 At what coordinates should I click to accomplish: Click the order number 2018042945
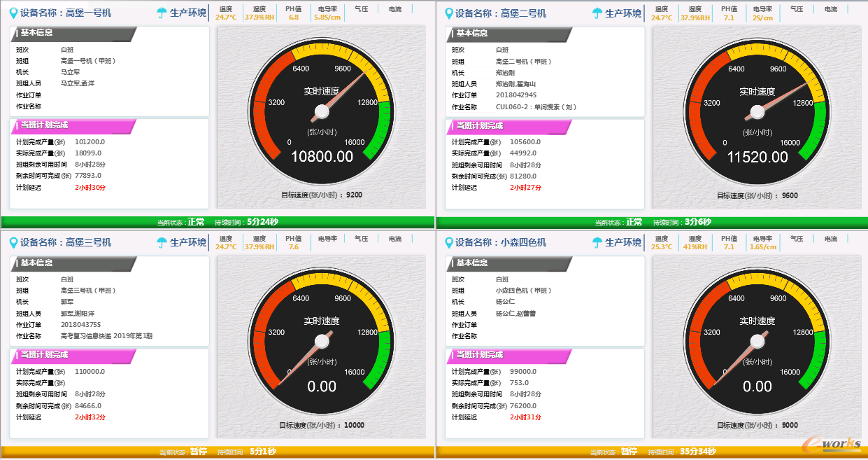point(516,95)
